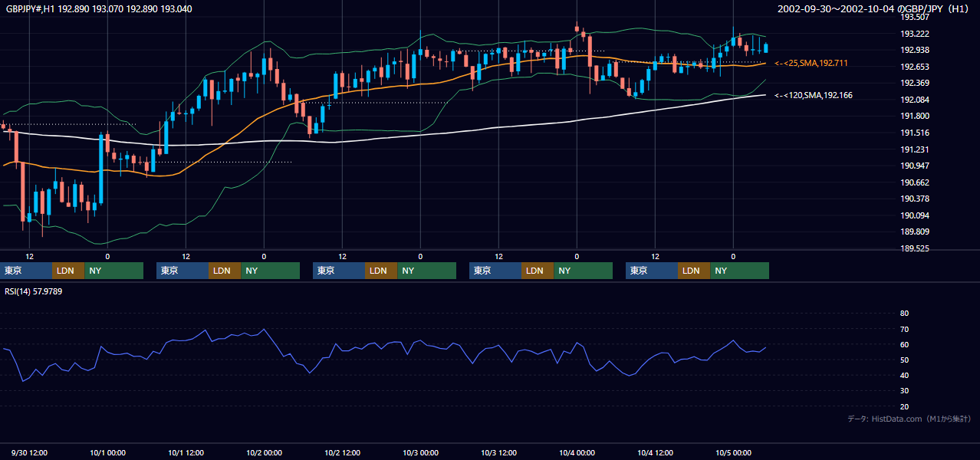The width and height of the screenshot is (980, 460).
Task: Click the 東京 session block above 10/4 12:00
Action: click(x=652, y=271)
